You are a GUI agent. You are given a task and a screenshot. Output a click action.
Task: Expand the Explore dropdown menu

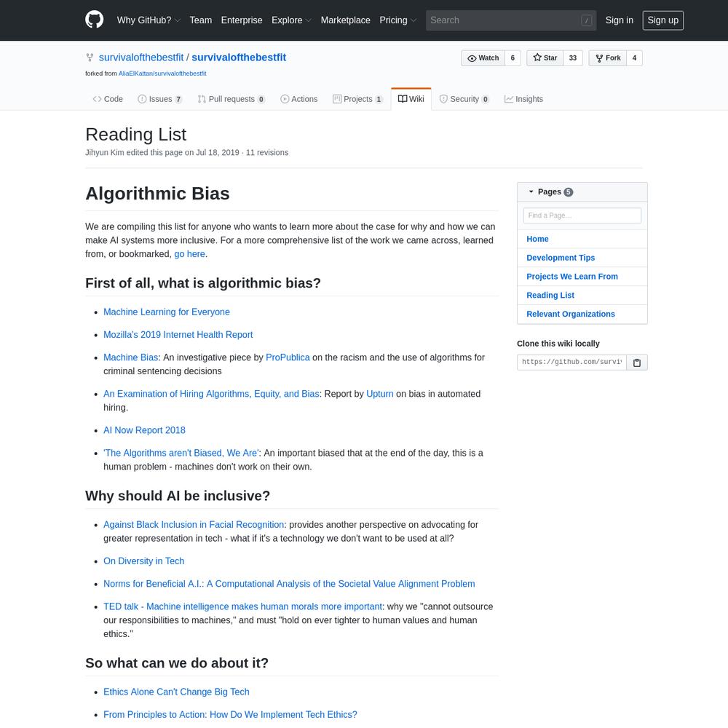[291, 20]
